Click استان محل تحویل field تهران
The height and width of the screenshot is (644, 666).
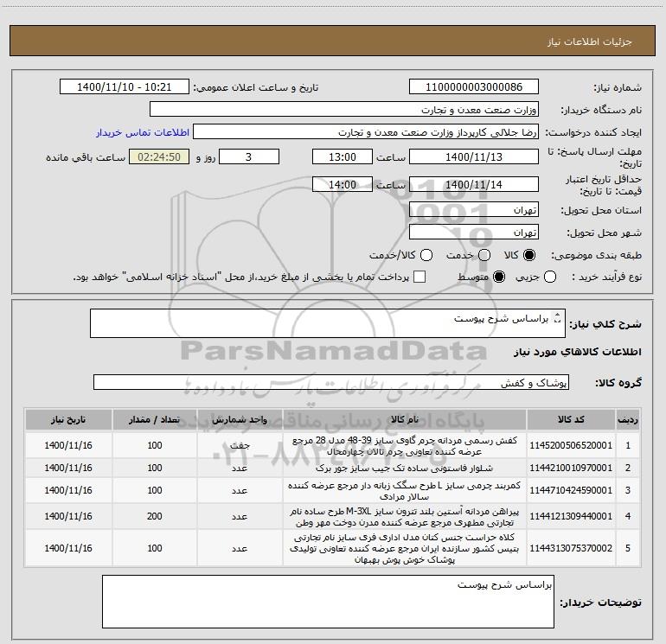474,210
